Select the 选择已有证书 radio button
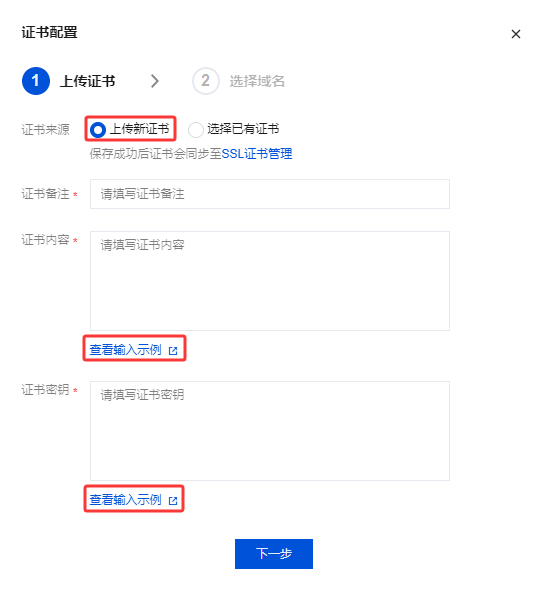The height and width of the screenshot is (591, 542). tap(196, 130)
